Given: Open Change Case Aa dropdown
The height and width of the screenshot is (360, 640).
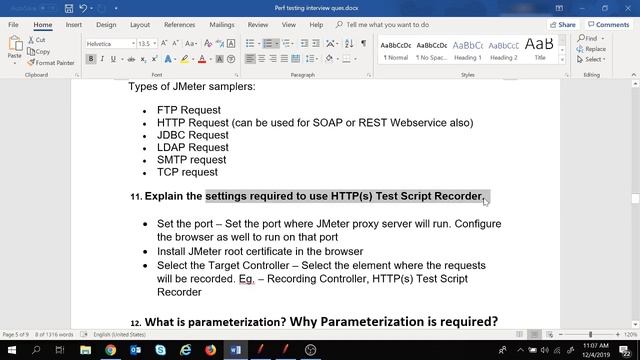Looking at the screenshot, I should click(x=191, y=44).
